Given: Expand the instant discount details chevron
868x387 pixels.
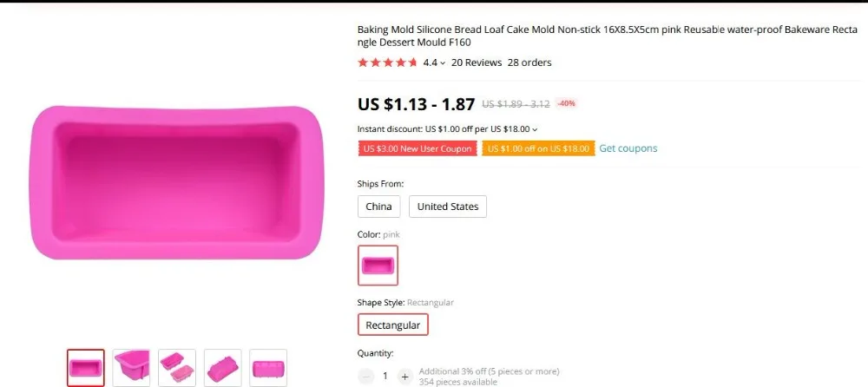Looking at the screenshot, I should (535, 129).
